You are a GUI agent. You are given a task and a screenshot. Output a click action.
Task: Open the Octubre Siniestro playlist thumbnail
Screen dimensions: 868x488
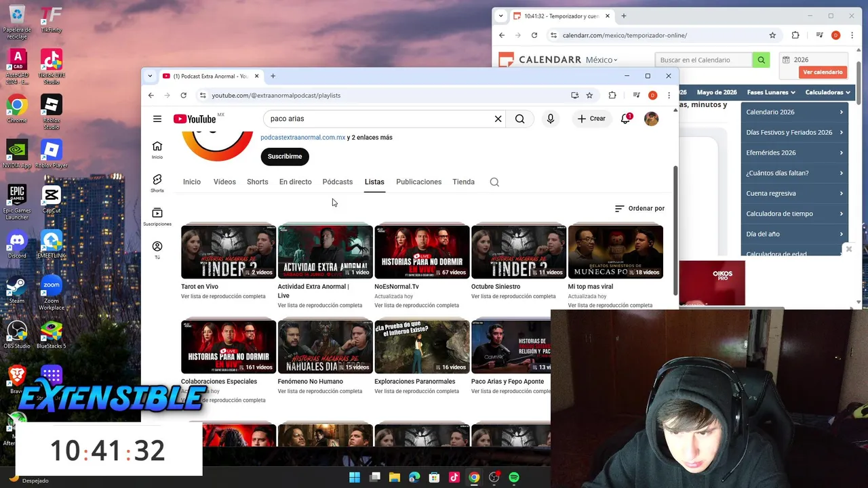(519, 251)
